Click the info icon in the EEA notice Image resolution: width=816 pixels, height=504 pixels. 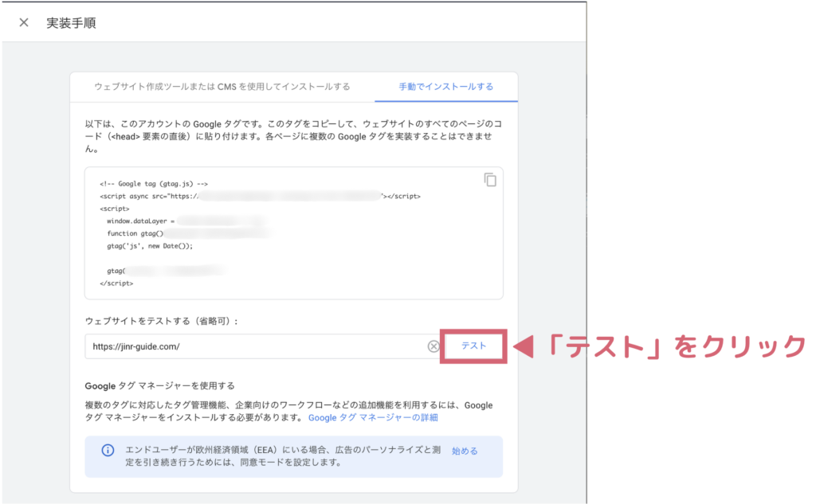tap(108, 451)
